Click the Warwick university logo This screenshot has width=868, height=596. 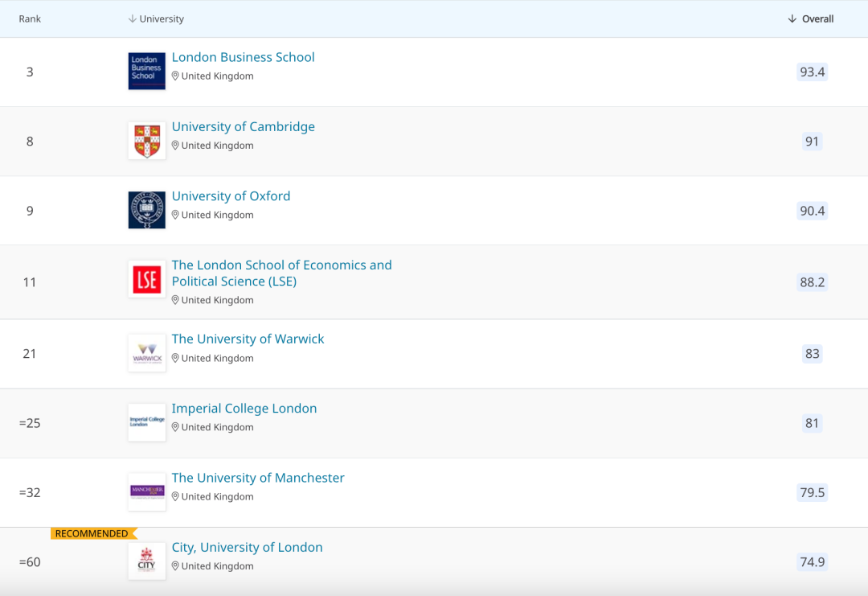click(x=147, y=353)
